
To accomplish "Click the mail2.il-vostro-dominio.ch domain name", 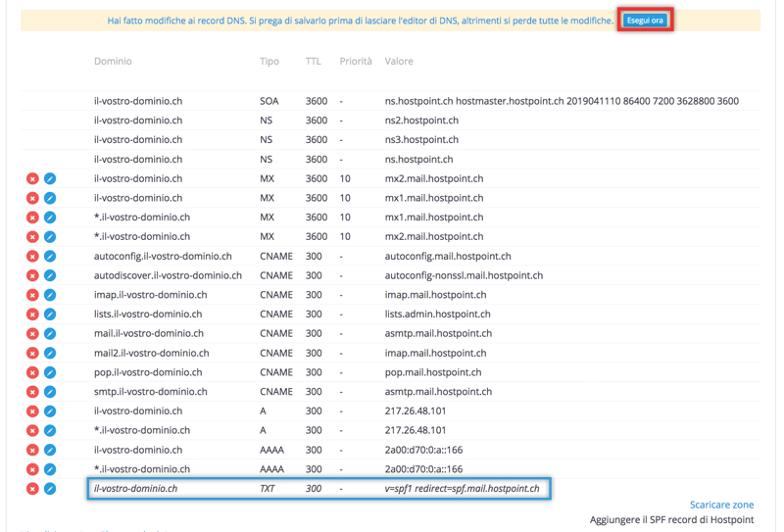I will click(151, 353).
